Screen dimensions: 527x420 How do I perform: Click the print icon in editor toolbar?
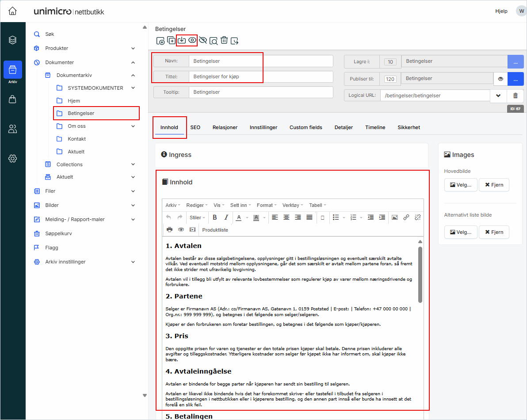(x=169, y=230)
